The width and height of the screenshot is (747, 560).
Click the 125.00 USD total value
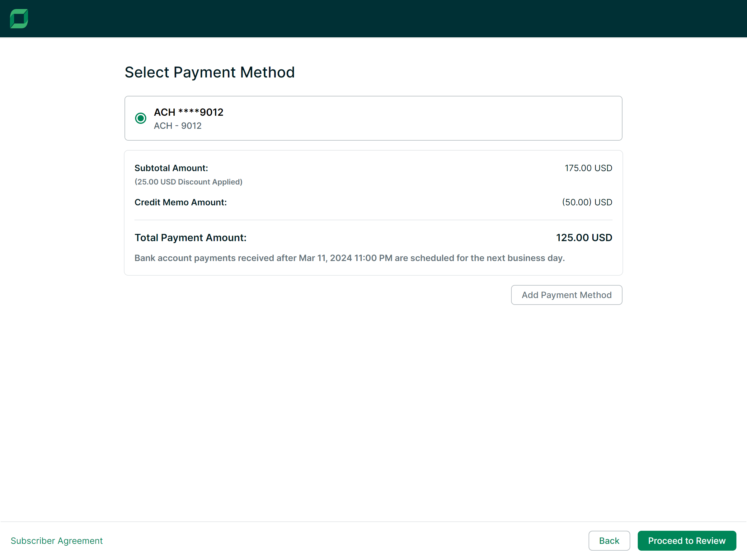tap(584, 238)
